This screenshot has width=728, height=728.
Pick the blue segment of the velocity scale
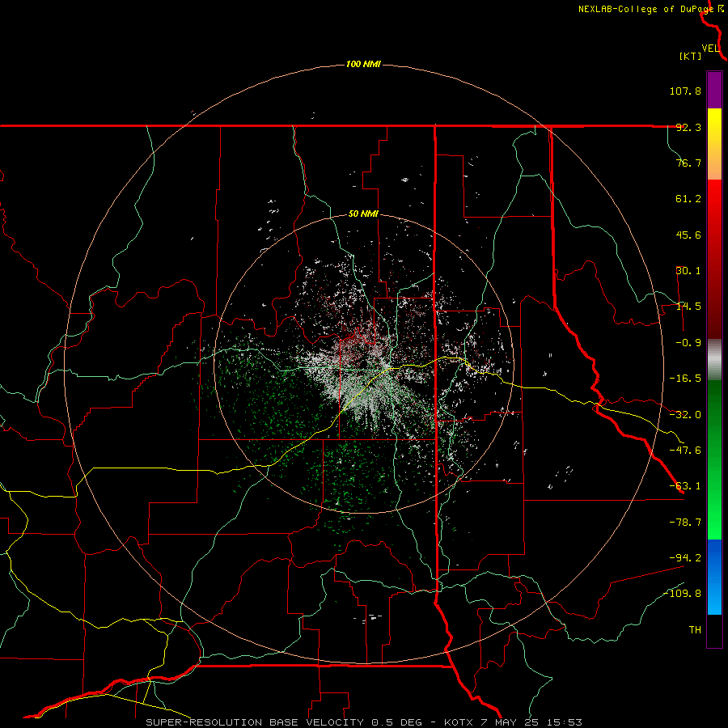(714, 577)
